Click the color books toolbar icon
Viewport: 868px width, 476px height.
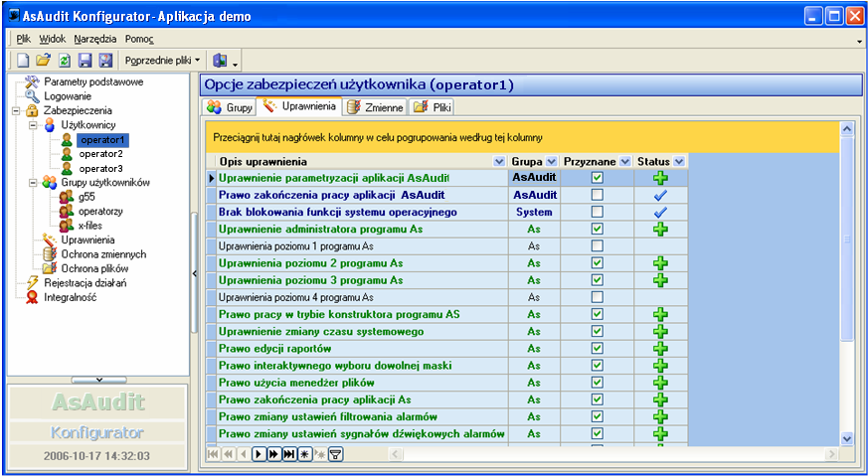pyautogui.click(x=220, y=61)
